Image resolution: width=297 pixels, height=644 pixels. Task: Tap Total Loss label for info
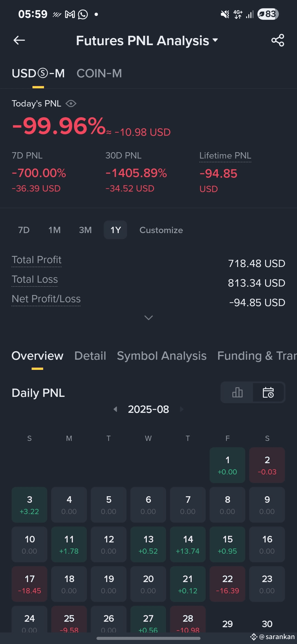click(x=35, y=279)
